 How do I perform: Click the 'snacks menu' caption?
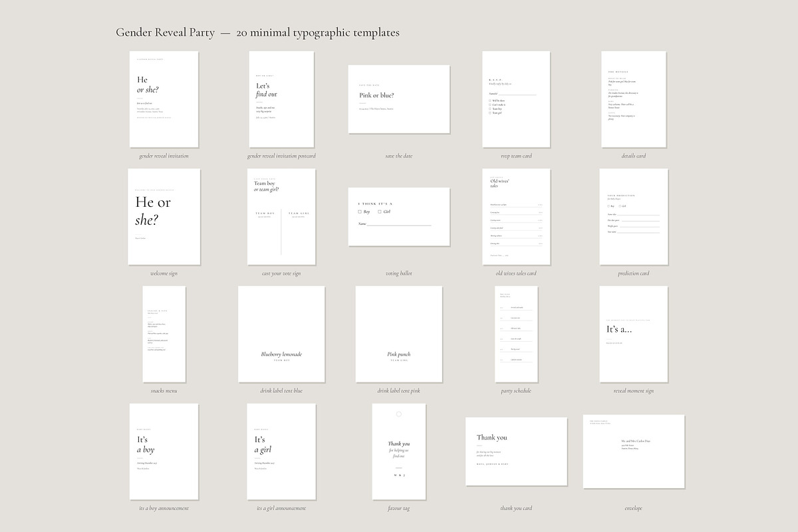[x=164, y=391]
